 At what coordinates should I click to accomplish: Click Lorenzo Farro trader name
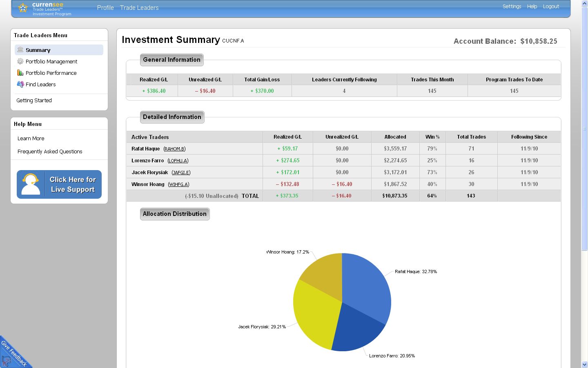click(x=147, y=161)
